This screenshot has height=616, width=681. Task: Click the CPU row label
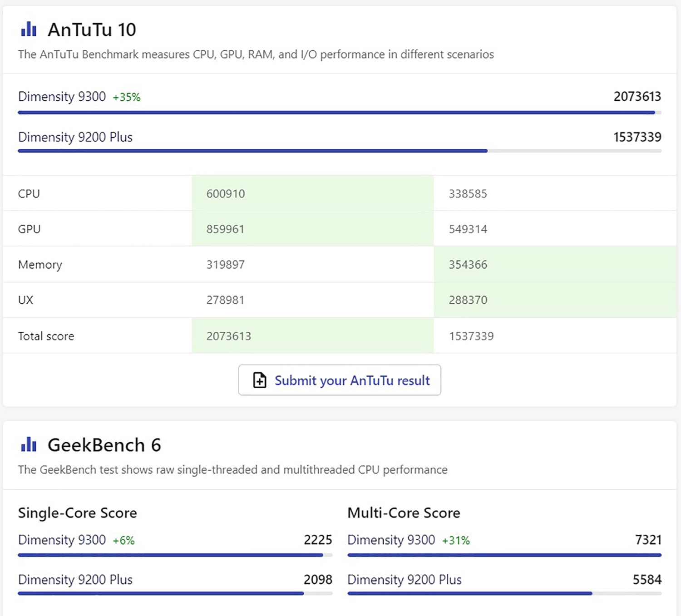click(x=29, y=194)
